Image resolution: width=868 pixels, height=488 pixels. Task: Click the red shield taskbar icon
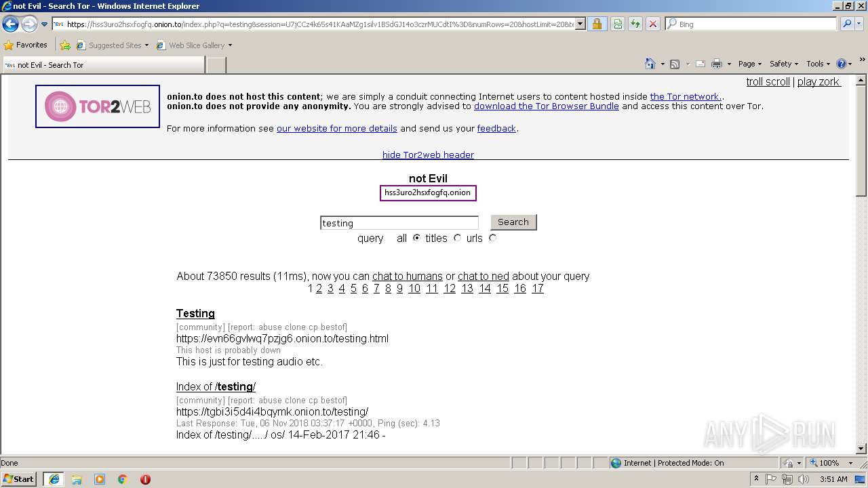pos(145,479)
